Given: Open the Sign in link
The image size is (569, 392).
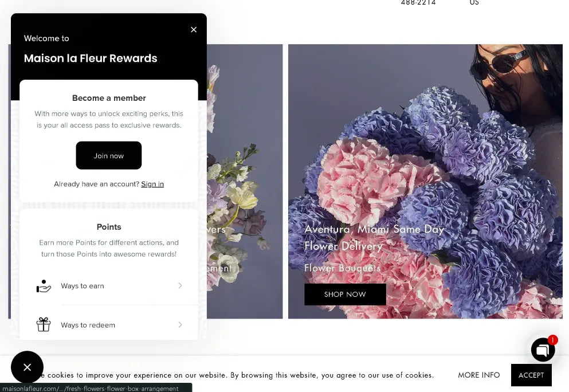Looking at the screenshot, I should [152, 184].
